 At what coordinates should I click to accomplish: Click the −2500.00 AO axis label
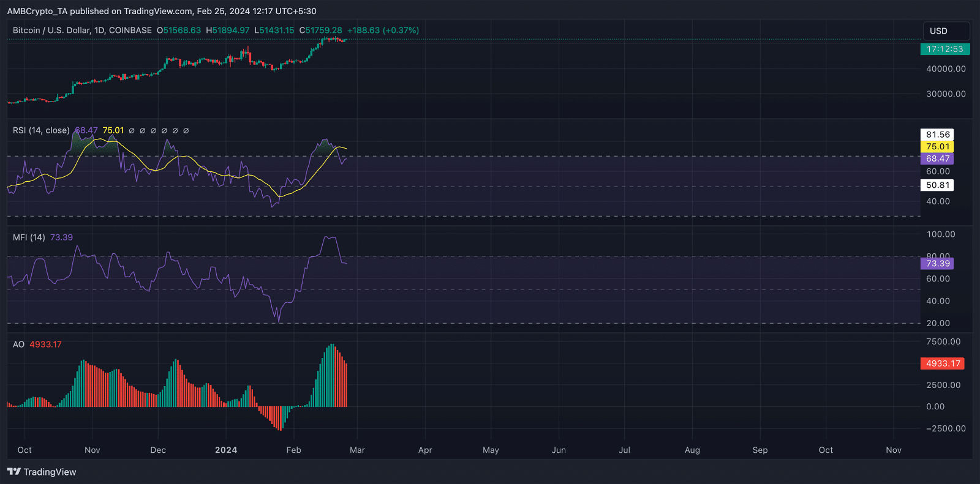tap(946, 428)
